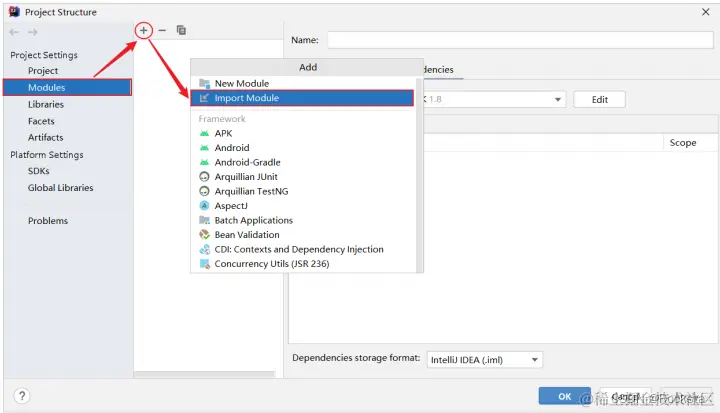Click module list horizontal scrollbar
720x413 pixels.
204,374
